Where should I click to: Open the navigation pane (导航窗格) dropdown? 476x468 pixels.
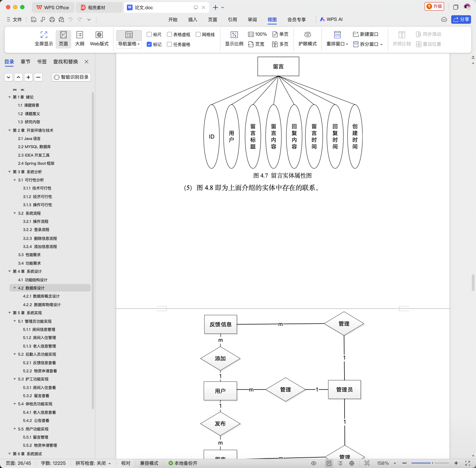click(129, 44)
